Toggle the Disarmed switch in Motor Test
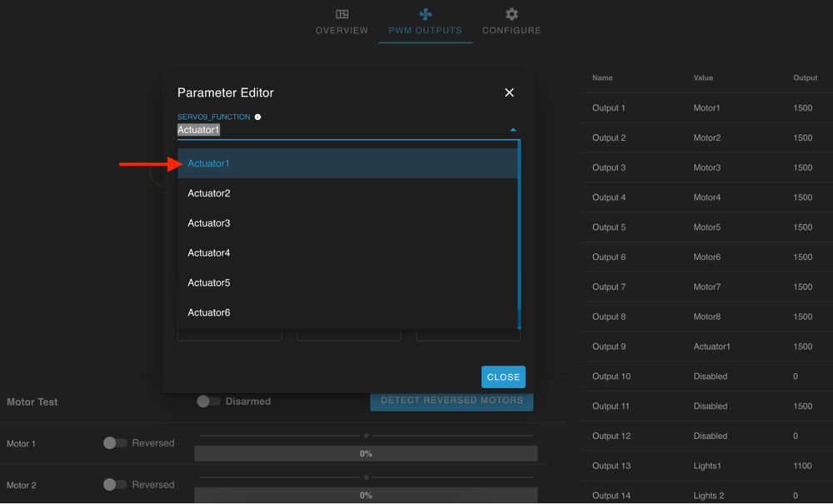Image resolution: width=833 pixels, height=504 pixels. point(207,402)
